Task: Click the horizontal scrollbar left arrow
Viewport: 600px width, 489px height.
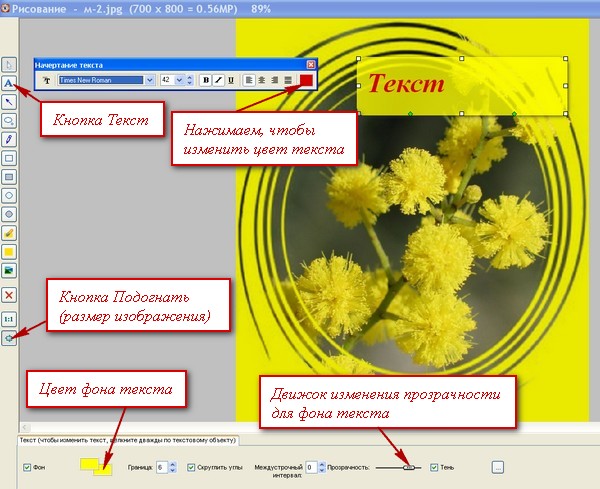Action: (24, 427)
